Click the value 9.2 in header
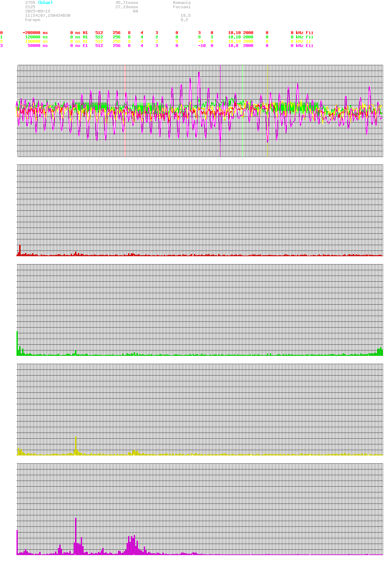Screen dimensions: 392x563 coord(184,20)
